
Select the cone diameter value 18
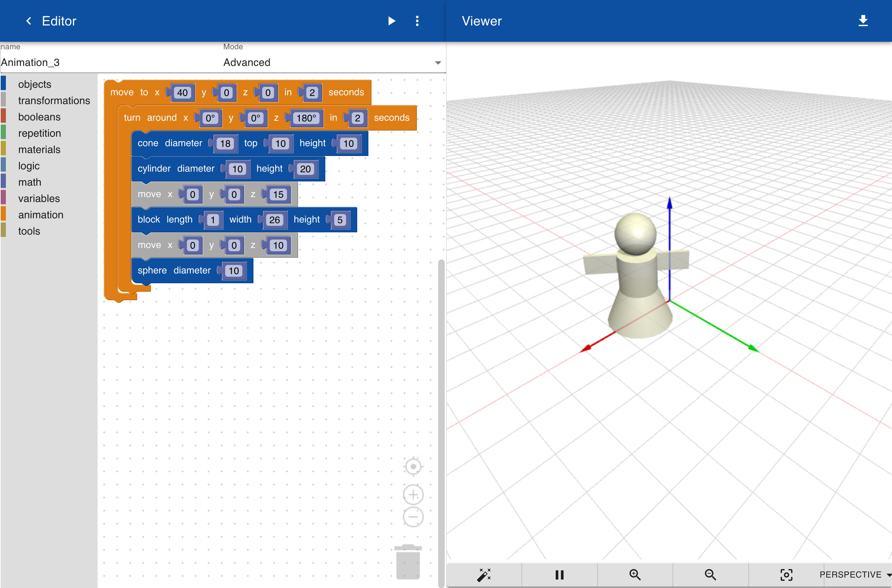pos(225,144)
